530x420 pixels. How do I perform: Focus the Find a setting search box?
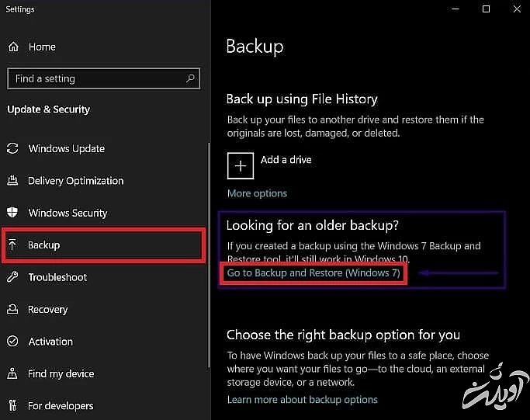pos(103,78)
